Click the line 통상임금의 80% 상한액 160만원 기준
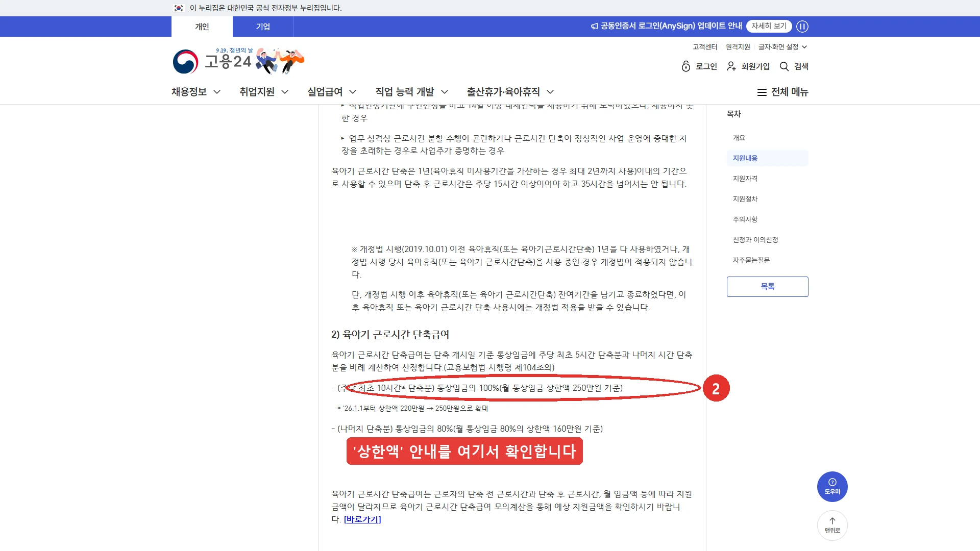 (467, 429)
